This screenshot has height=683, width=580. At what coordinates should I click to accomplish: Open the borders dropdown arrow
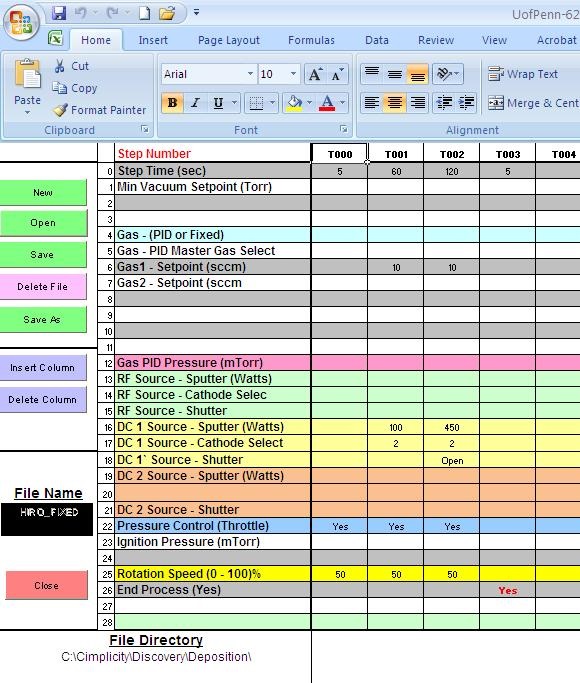pyautogui.click(x=272, y=103)
